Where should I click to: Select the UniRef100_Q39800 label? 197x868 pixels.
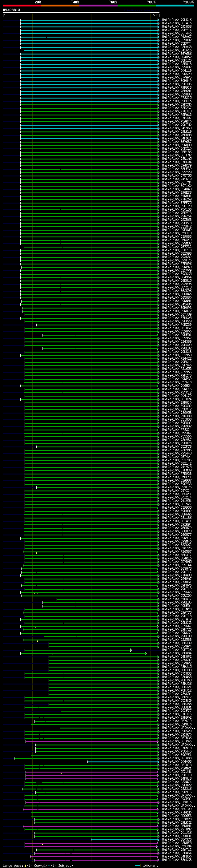point(176,332)
